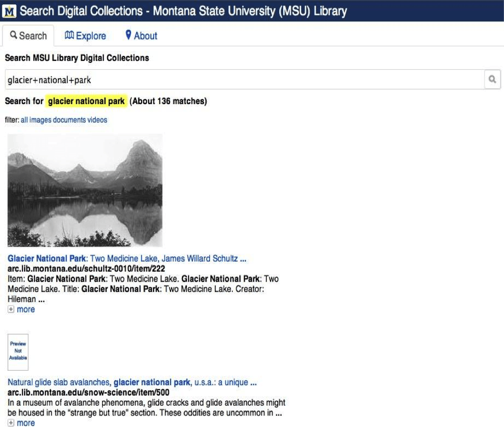Select the Search tab

[28, 36]
